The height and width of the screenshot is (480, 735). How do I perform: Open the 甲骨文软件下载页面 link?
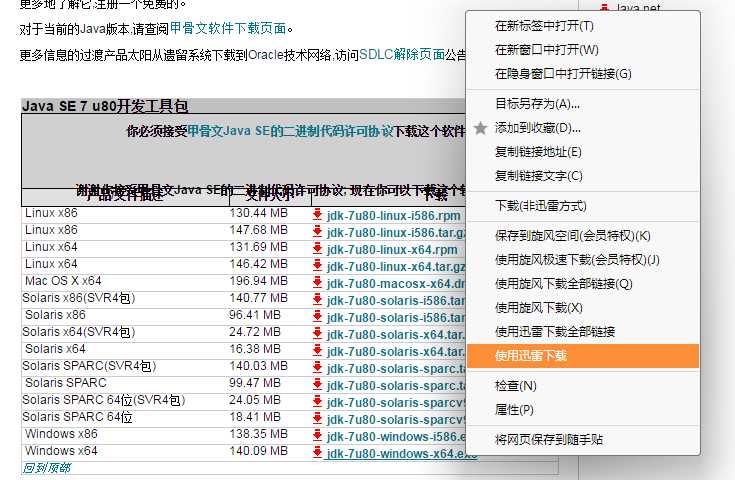pos(228,29)
